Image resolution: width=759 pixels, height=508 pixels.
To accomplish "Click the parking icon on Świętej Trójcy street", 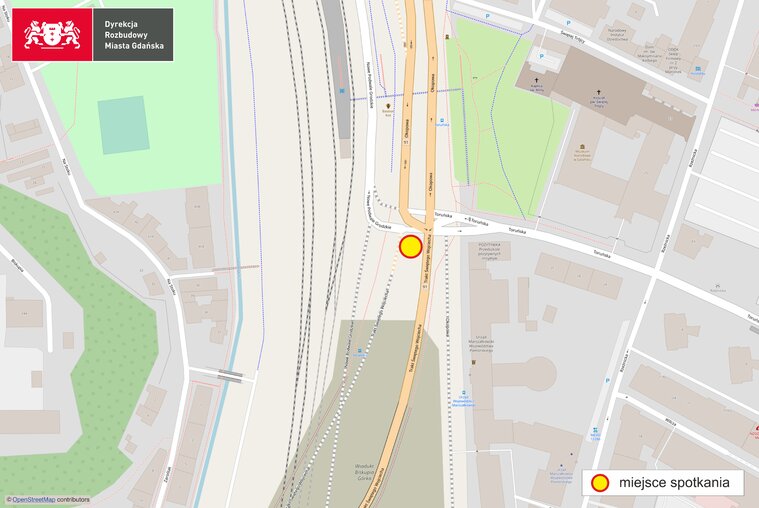I will [569, 23].
